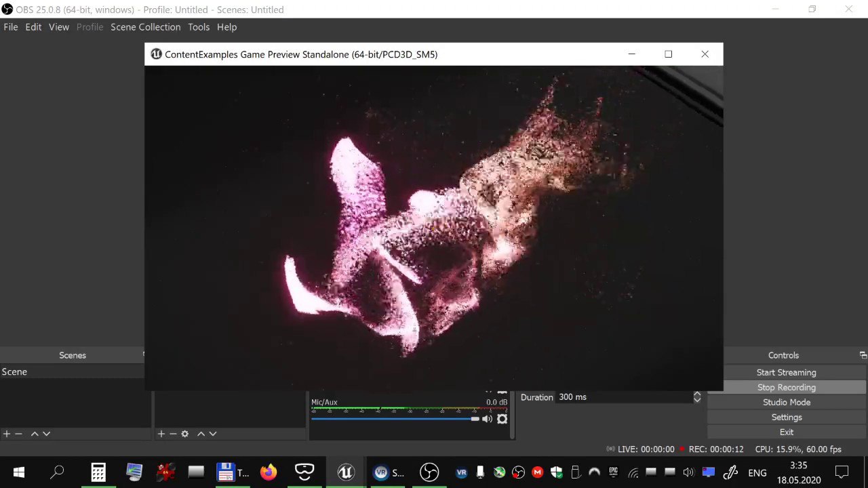Switch ENG input language indicator
This screenshot has width=868, height=488.
(x=757, y=472)
